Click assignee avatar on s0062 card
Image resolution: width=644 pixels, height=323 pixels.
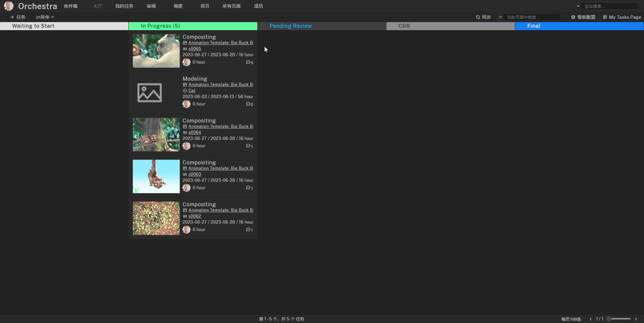(186, 230)
